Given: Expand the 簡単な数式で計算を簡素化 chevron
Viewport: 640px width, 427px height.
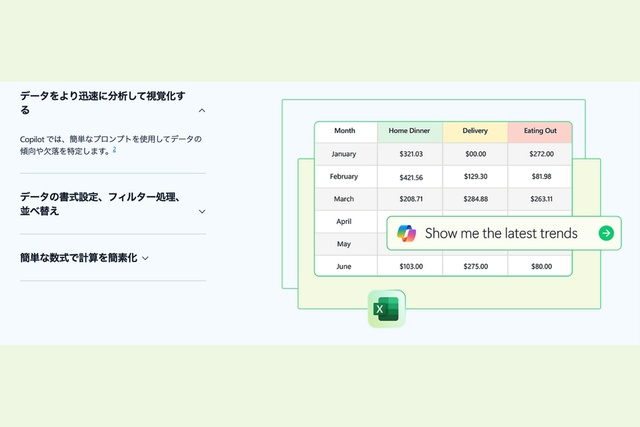Looking at the screenshot, I should [x=145, y=258].
